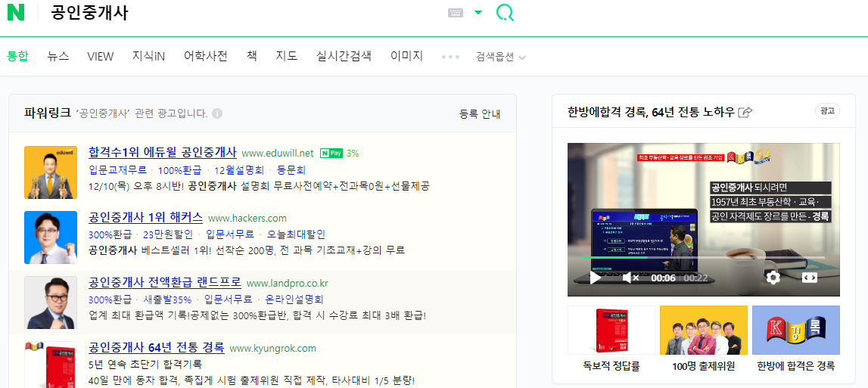The height and width of the screenshot is (388, 868).
Task: Select the 책 tab
Action: point(251,56)
